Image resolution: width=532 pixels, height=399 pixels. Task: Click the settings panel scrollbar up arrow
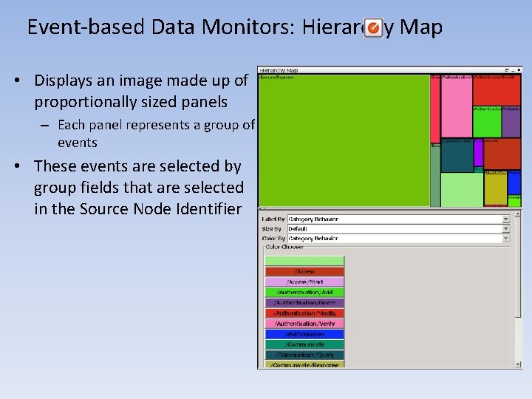point(518,214)
